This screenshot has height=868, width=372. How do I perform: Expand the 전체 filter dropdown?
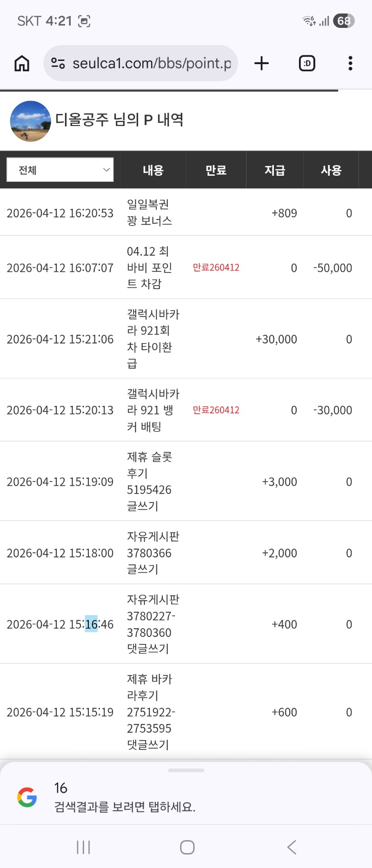(x=60, y=170)
